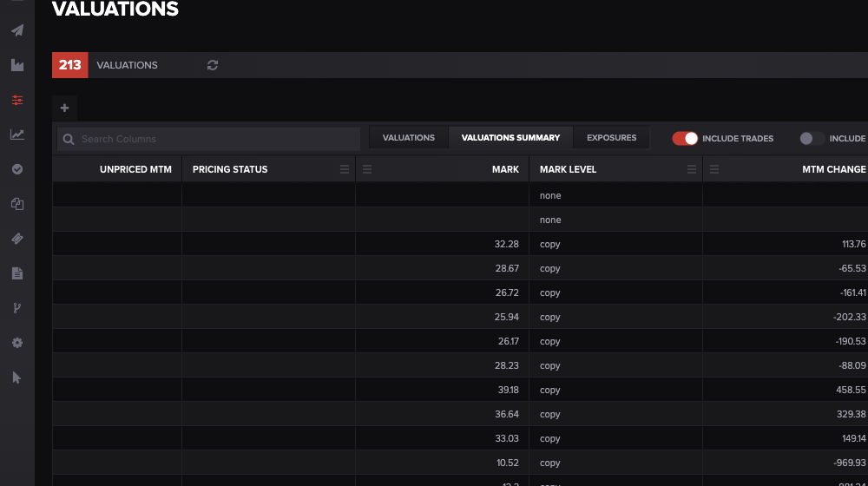
Task: Open the line graph trend icon
Action: click(x=17, y=135)
